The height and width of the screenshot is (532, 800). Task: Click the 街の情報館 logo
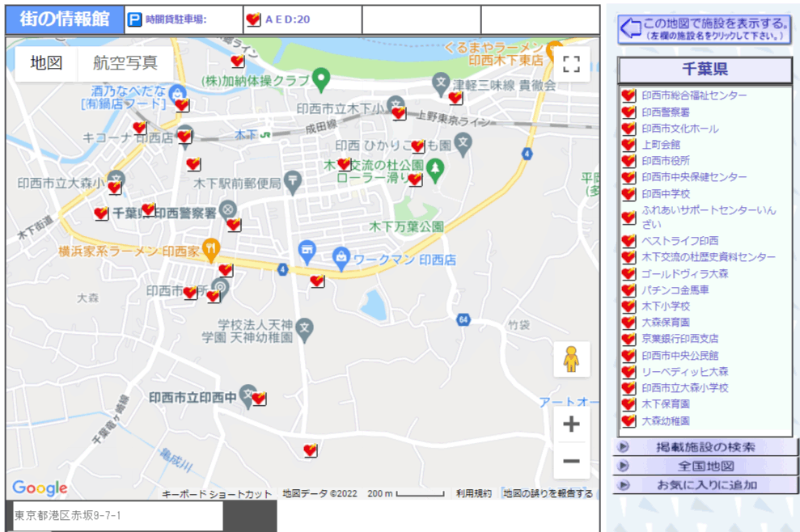[65, 19]
